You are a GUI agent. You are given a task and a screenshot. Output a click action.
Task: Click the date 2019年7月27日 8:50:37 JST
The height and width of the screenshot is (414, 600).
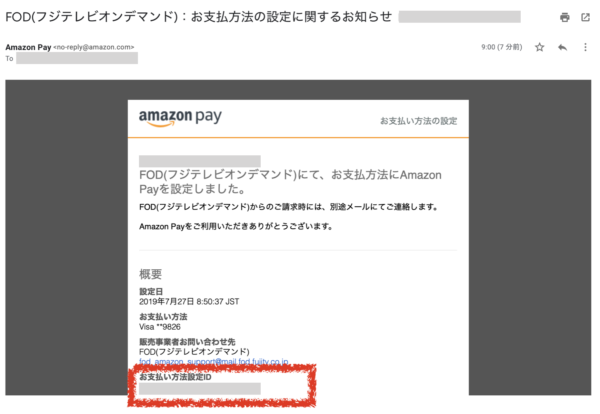click(189, 302)
